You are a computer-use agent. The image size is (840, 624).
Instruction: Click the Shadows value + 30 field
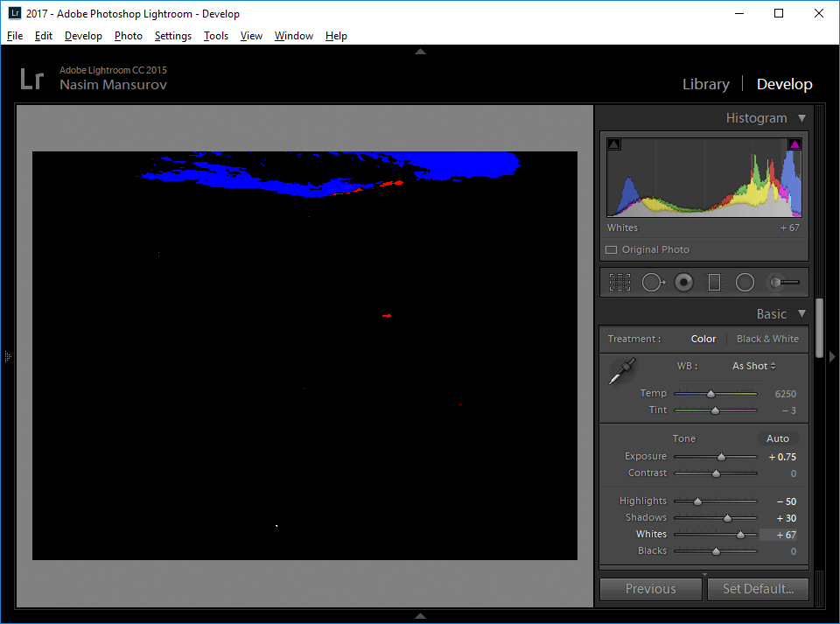[787, 518]
